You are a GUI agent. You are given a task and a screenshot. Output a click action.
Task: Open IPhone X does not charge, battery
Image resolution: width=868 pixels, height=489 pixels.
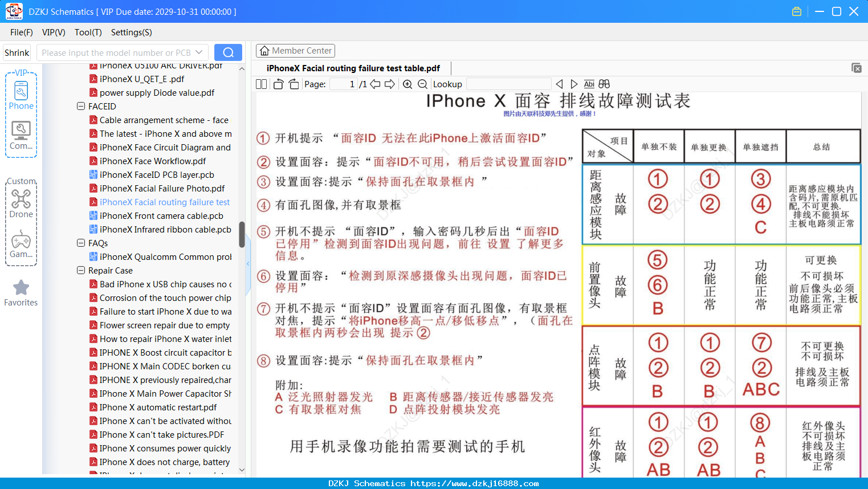click(160, 462)
